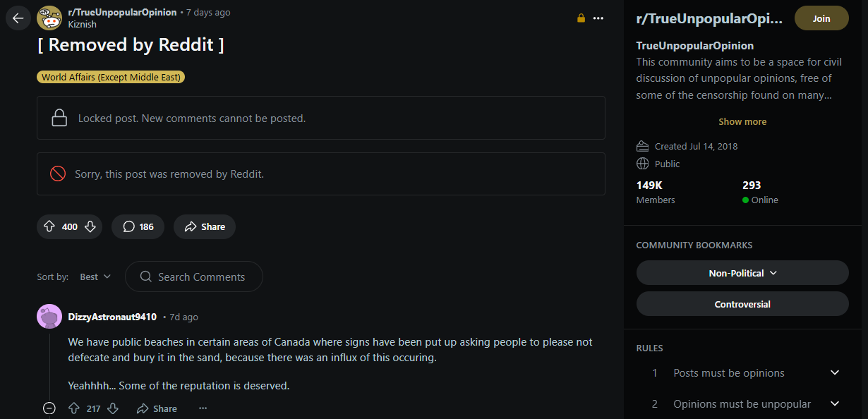Downvote DizzyAstronaut9410's comment

tap(113, 408)
